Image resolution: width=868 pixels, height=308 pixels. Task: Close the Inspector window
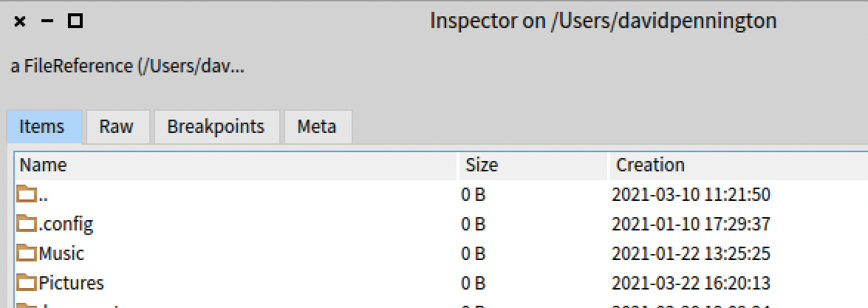coord(20,21)
